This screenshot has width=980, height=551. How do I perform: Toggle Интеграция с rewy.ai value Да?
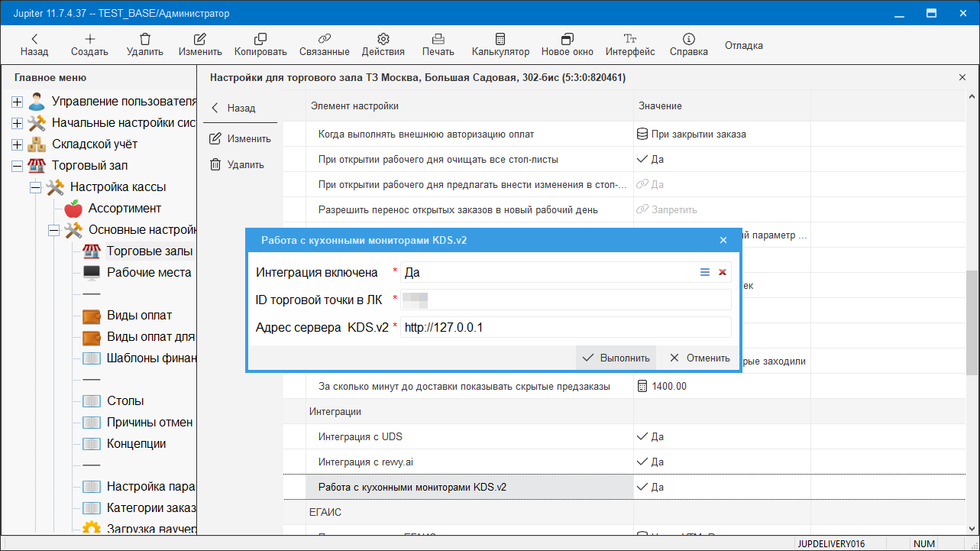point(651,462)
